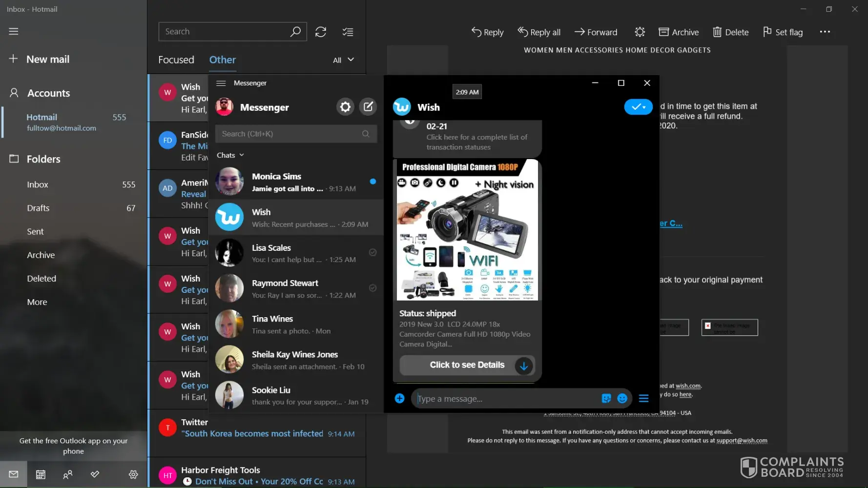The image size is (868, 488).
Task: Toggle the blue checkmark mark-done button
Action: (638, 107)
